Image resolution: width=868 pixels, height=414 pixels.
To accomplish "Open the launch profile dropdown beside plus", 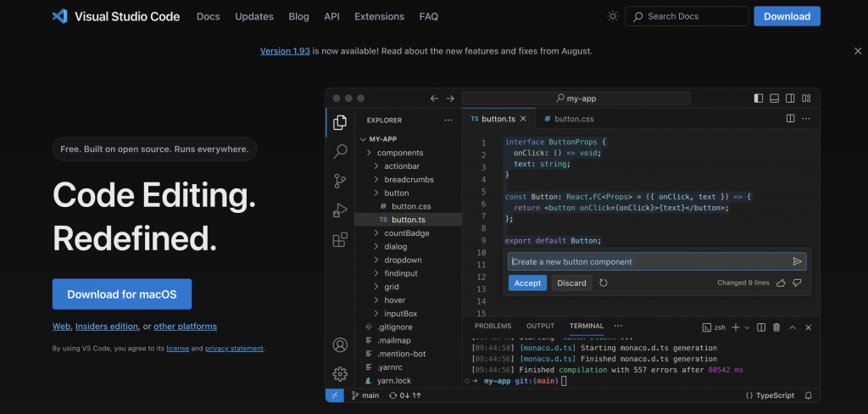I will pyautogui.click(x=747, y=327).
